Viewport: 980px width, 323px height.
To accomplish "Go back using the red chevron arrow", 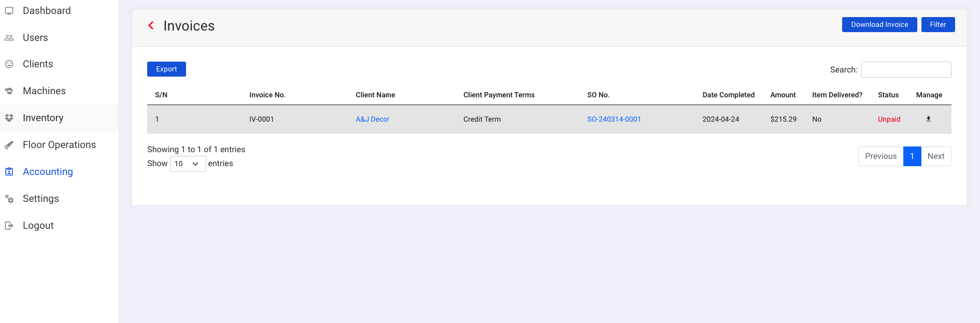I will (151, 25).
